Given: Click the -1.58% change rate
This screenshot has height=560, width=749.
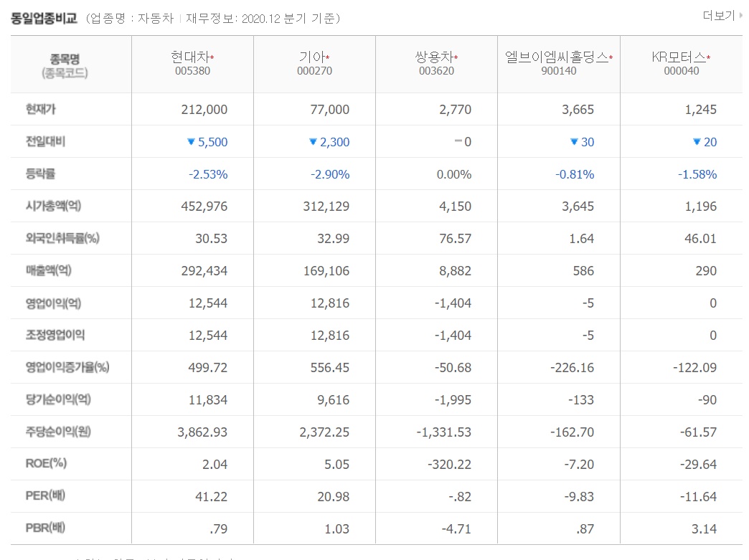Looking at the screenshot, I should click(697, 174).
